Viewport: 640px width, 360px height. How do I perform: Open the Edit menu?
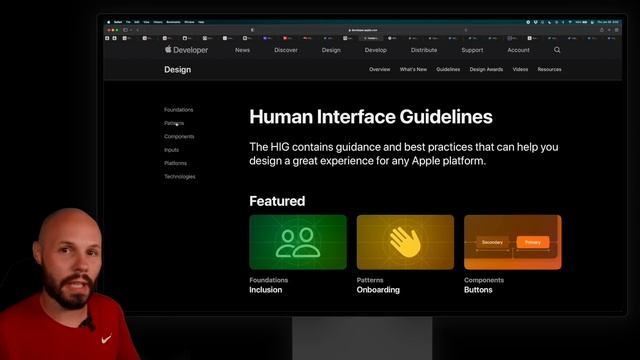pos(137,22)
